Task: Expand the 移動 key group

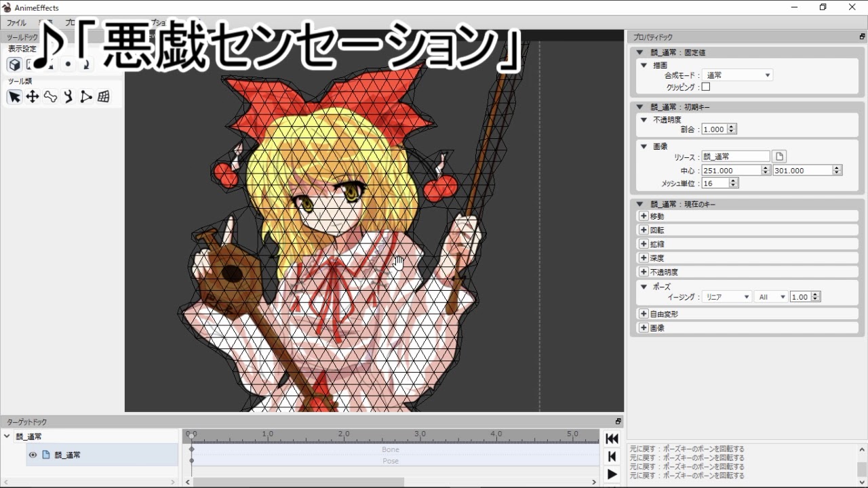Action: click(x=644, y=216)
